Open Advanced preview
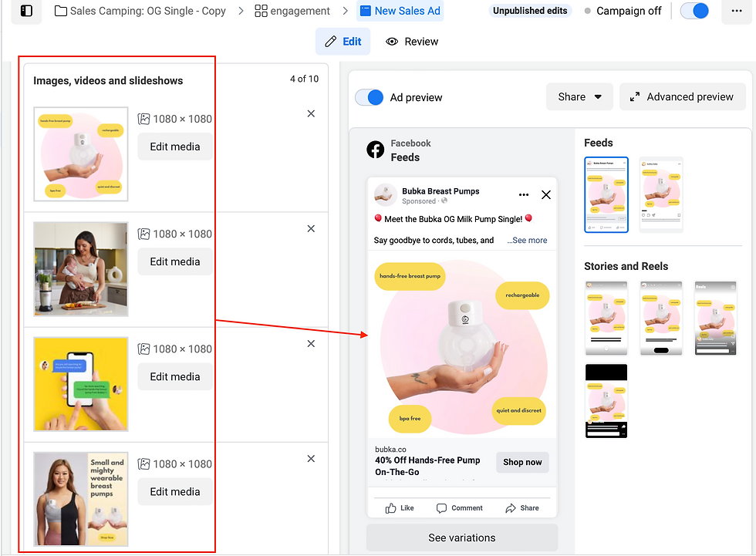Viewport: 756px width, 556px height. (x=682, y=97)
